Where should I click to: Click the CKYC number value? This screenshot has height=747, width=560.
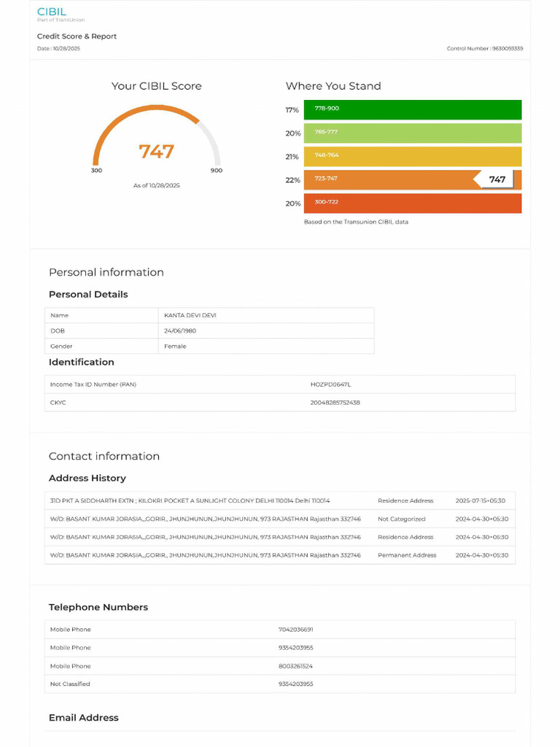coord(335,403)
